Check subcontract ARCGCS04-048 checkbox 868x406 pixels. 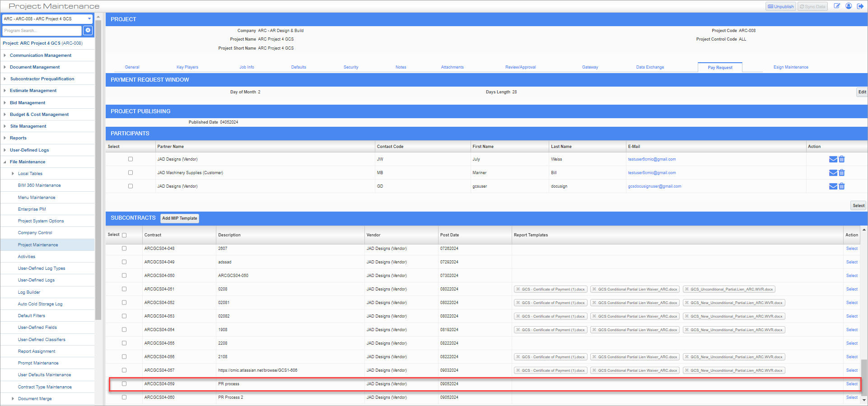124,249
